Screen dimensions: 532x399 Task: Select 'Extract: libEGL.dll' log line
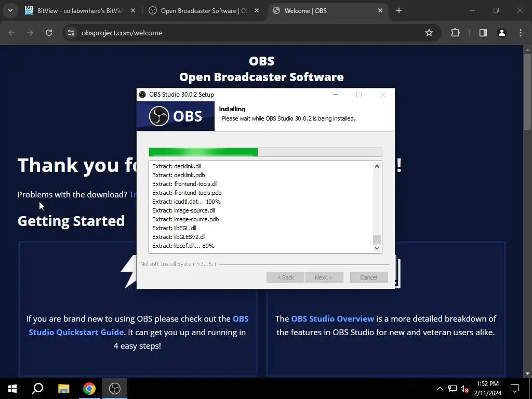pyautogui.click(x=174, y=228)
